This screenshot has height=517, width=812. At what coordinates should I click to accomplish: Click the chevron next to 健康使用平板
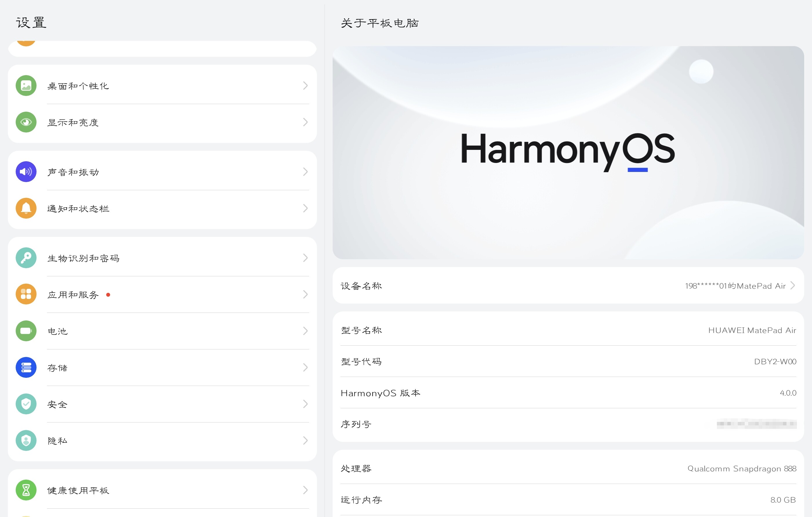[x=305, y=490]
